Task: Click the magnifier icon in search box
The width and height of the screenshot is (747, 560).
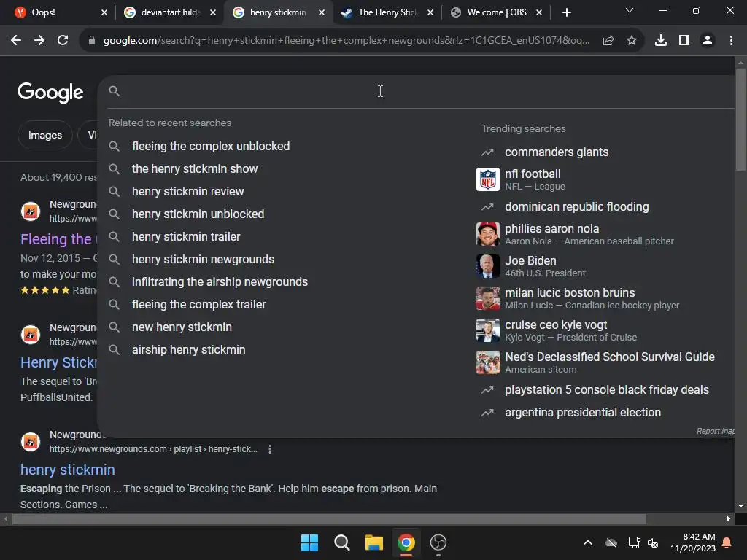Action: (x=114, y=90)
